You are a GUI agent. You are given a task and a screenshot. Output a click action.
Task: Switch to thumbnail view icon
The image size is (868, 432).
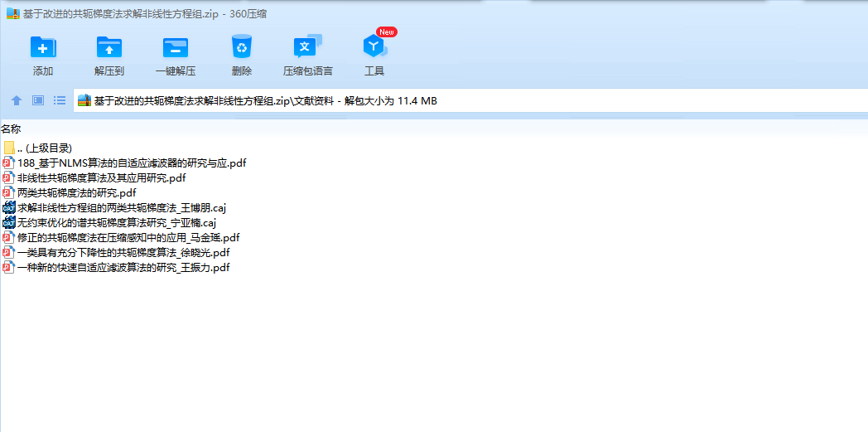tap(37, 100)
